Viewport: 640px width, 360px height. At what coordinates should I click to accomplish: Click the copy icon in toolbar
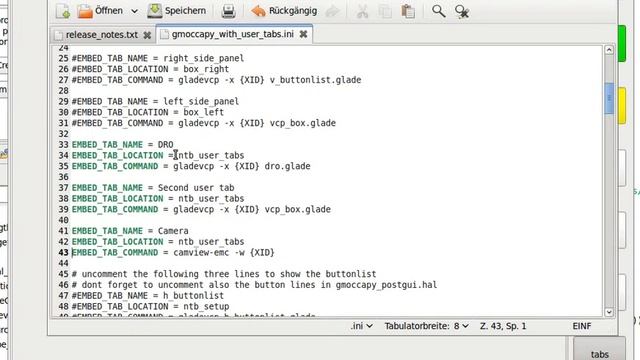click(x=385, y=11)
